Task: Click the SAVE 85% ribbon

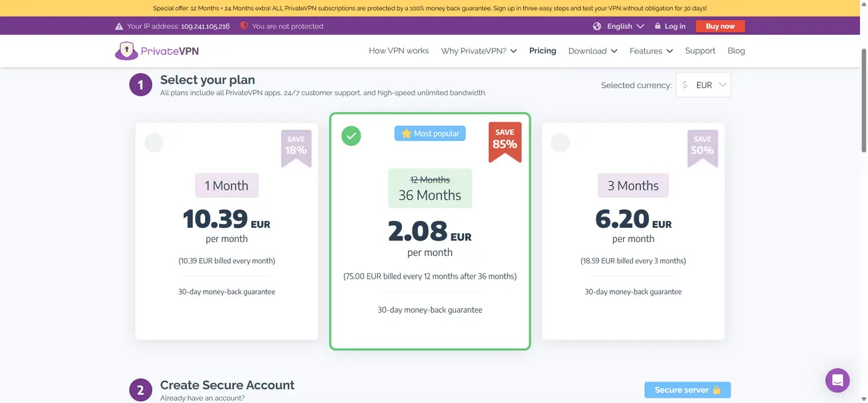Action: 505,142
